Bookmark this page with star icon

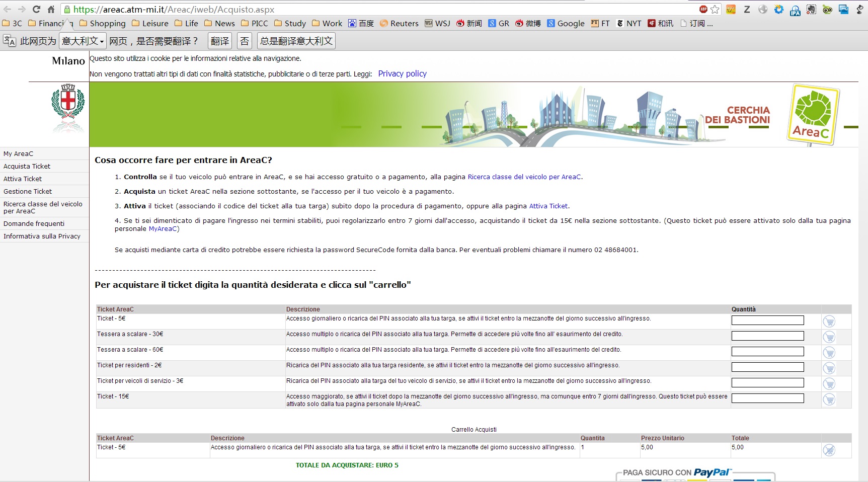[715, 10]
